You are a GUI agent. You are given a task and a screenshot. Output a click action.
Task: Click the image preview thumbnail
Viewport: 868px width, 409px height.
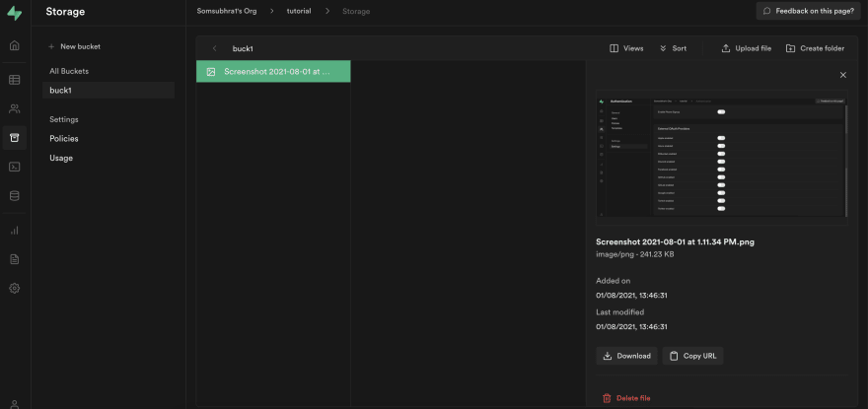pyautogui.click(x=722, y=158)
